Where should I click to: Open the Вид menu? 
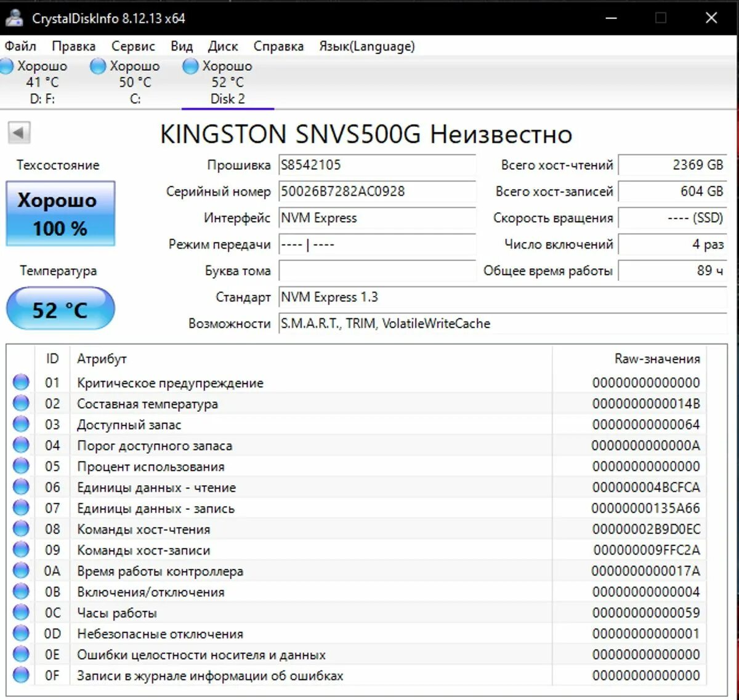[182, 46]
